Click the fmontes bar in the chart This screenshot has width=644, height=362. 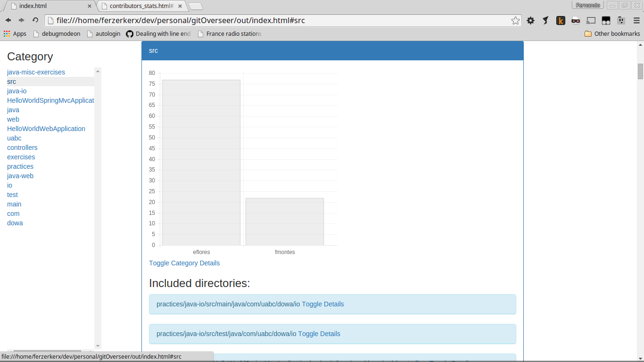click(x=285, y=222)
